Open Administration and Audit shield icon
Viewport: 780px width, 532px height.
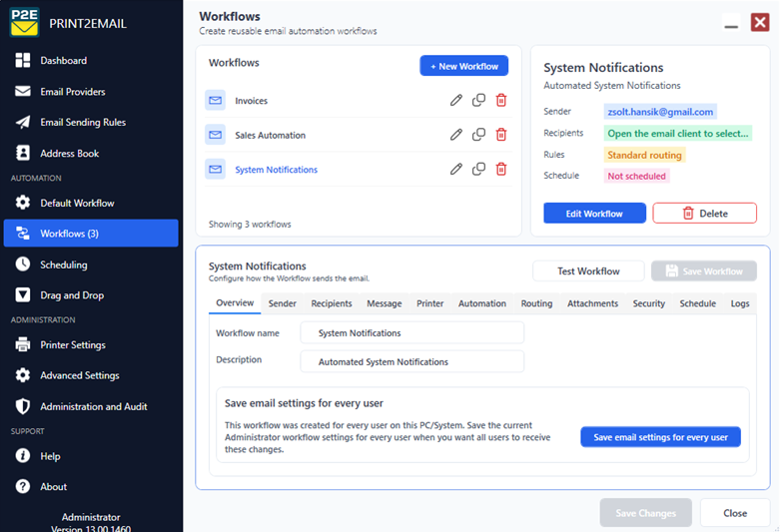click(x=22, y=406)
